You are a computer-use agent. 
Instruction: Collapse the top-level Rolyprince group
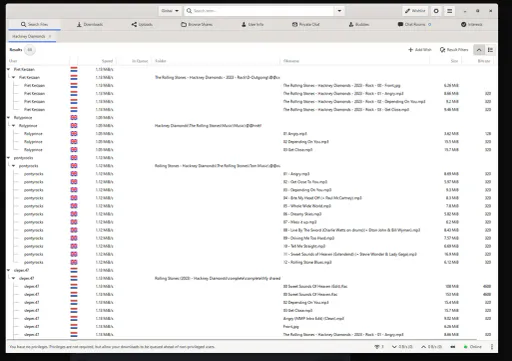coord(9,118)
